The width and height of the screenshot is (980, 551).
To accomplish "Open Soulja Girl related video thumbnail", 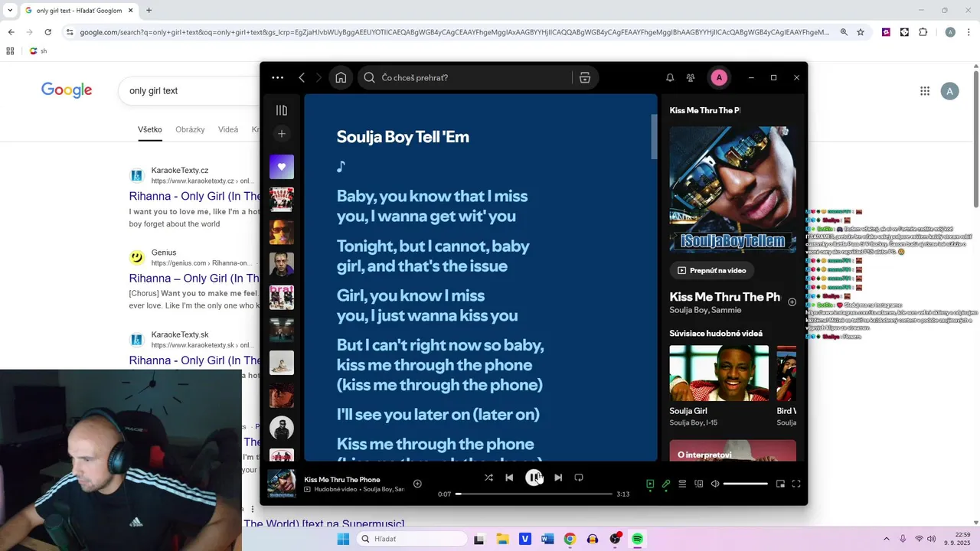I will pos(719,373).
